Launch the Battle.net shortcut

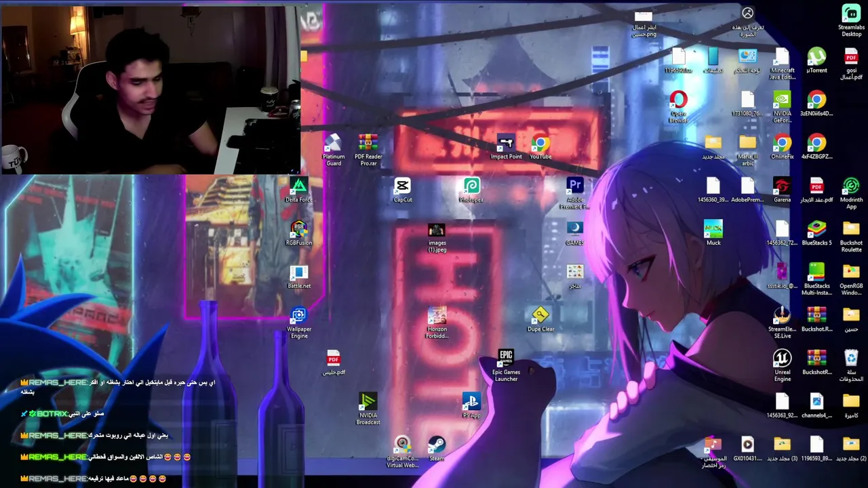(299, 276)
